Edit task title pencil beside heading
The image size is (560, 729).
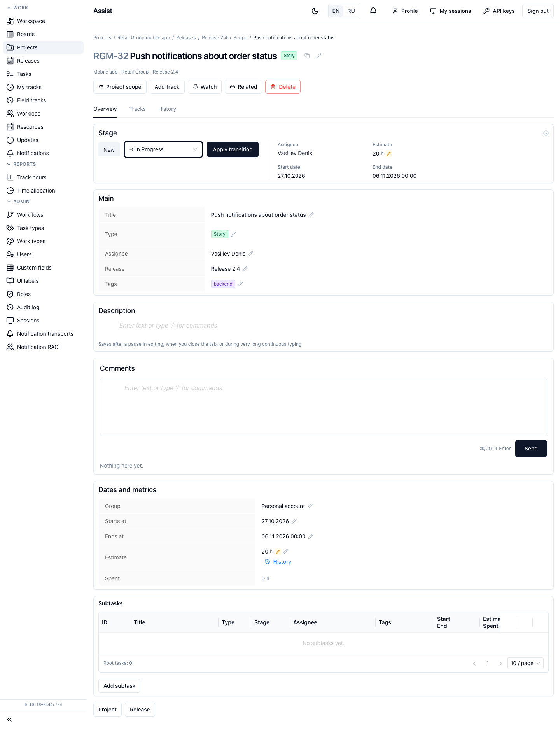pyautogui.click(x=319, y=56)
